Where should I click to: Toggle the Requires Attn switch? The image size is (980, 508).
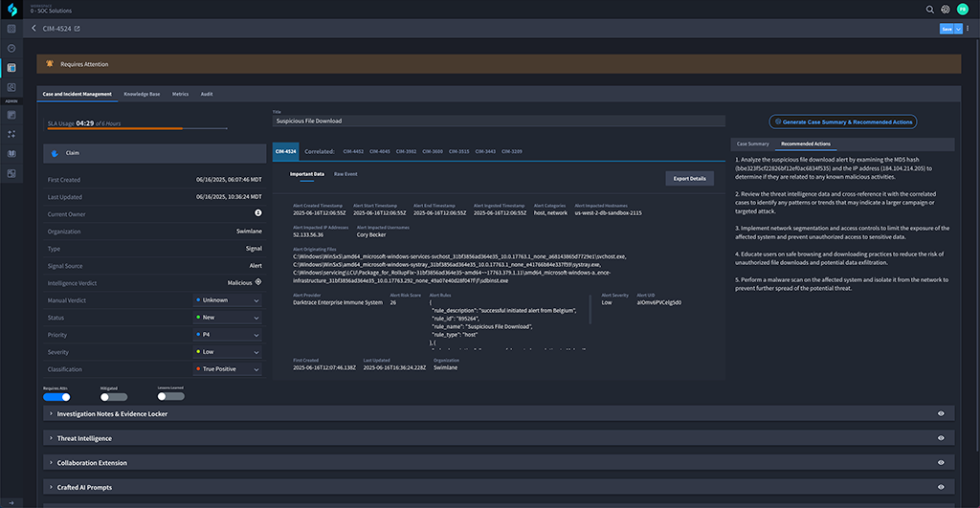pos(56,397)
